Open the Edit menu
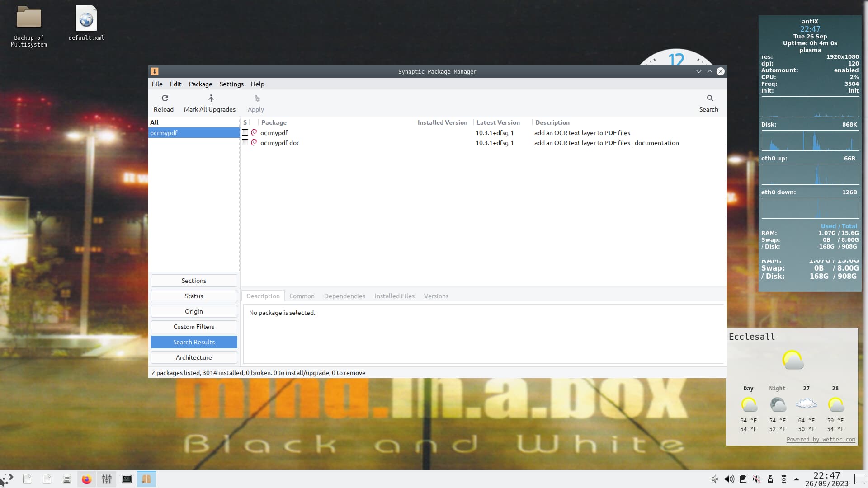This screenshot has height=488, width=868. [175, 84]
